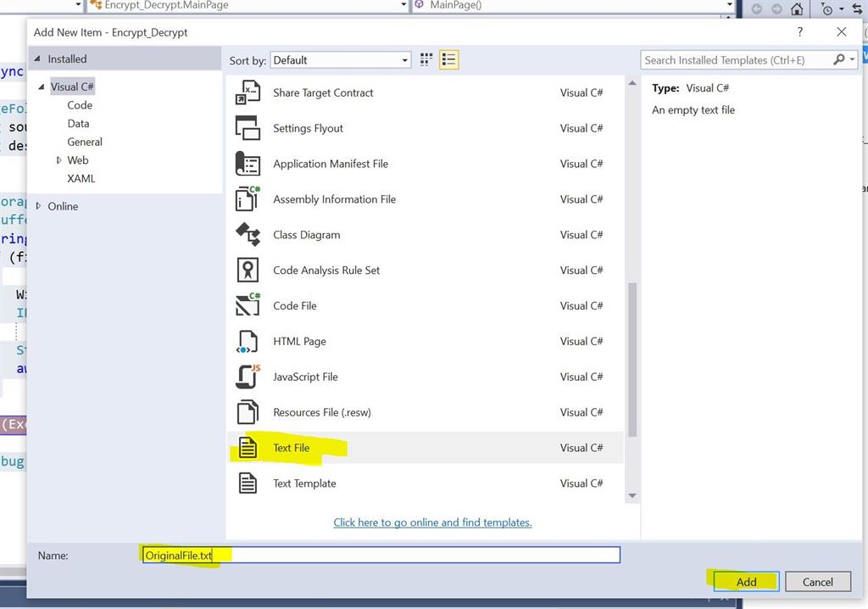
Task: Collapse the Installed section
Action: click(37, 59)
